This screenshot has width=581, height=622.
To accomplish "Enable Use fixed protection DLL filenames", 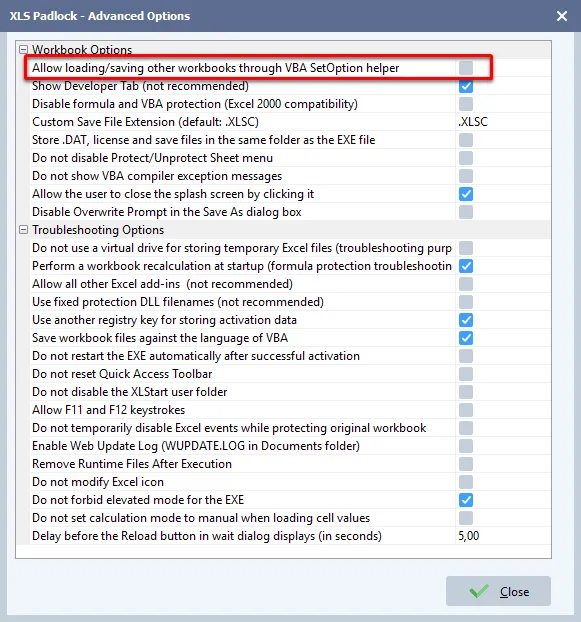I will [x=466, y=302].
